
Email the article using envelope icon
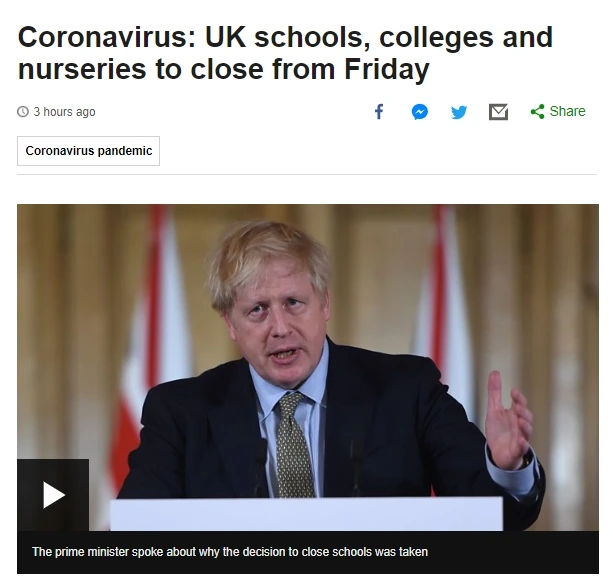(x=498, y=112)
